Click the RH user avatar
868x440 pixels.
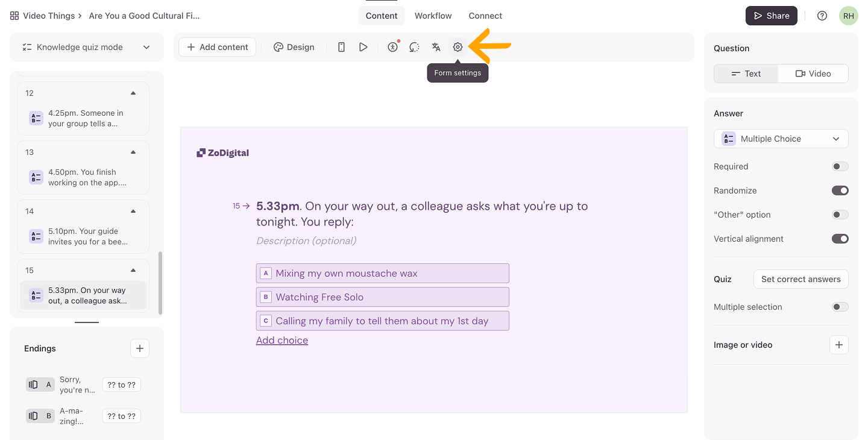coord(849,16)
